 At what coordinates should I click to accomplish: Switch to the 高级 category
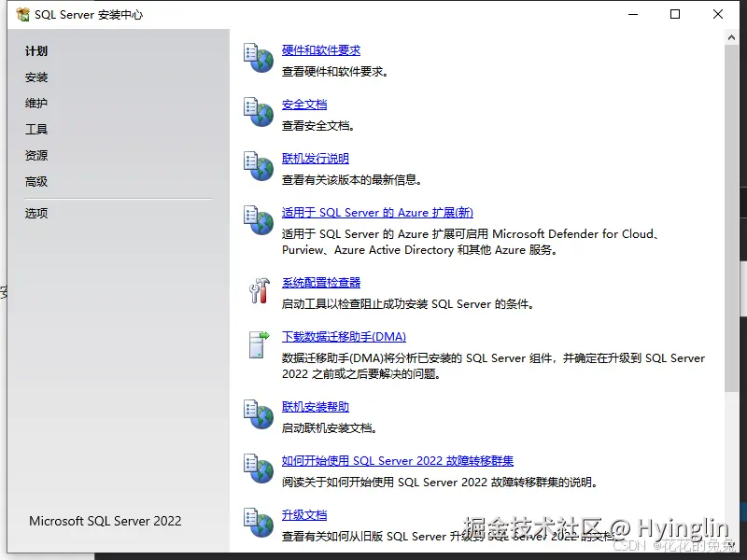[36, 181]
